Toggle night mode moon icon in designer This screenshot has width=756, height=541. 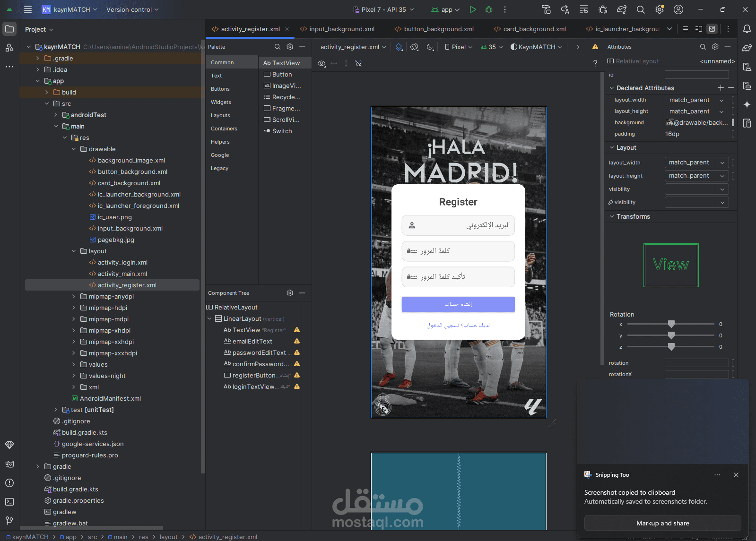tap(430, 47)
